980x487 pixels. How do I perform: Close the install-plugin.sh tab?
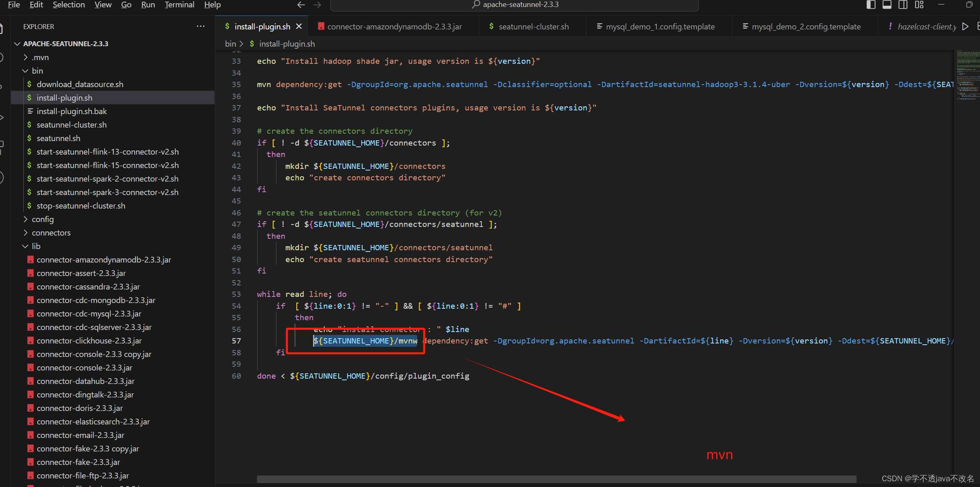click(x=299, y=27)
